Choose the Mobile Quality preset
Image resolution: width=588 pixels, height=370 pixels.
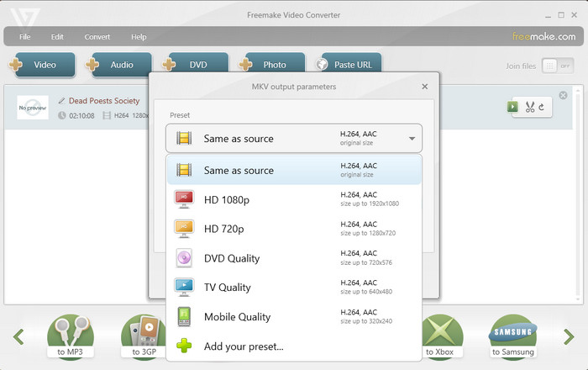(x=294, y=317)
